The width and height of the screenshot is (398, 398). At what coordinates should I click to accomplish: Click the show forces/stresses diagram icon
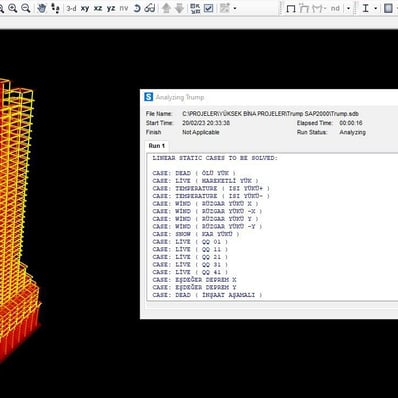click(x=319, y=8)
